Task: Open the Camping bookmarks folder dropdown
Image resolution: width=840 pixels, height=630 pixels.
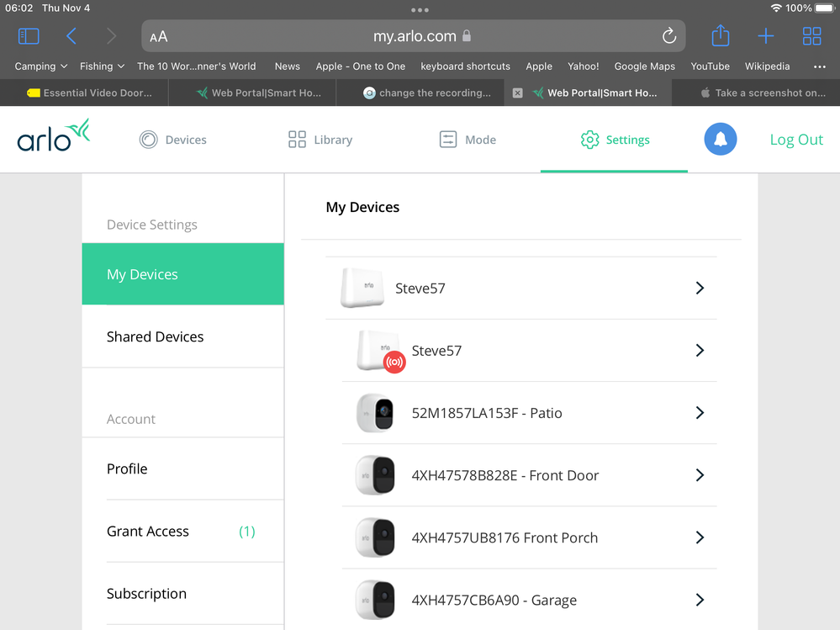Action: coord(40,66)
